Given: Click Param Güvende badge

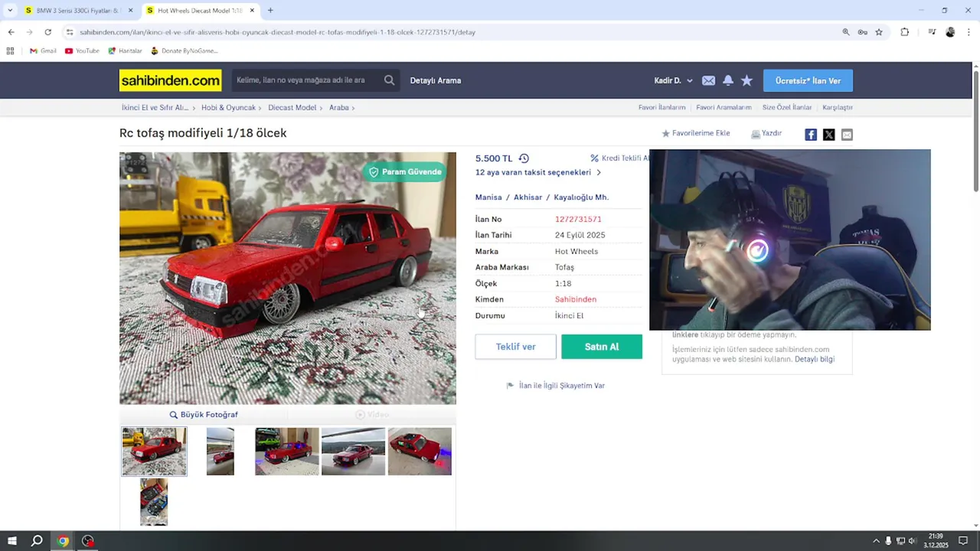Looking at the screenshot, I should point(405,172).
